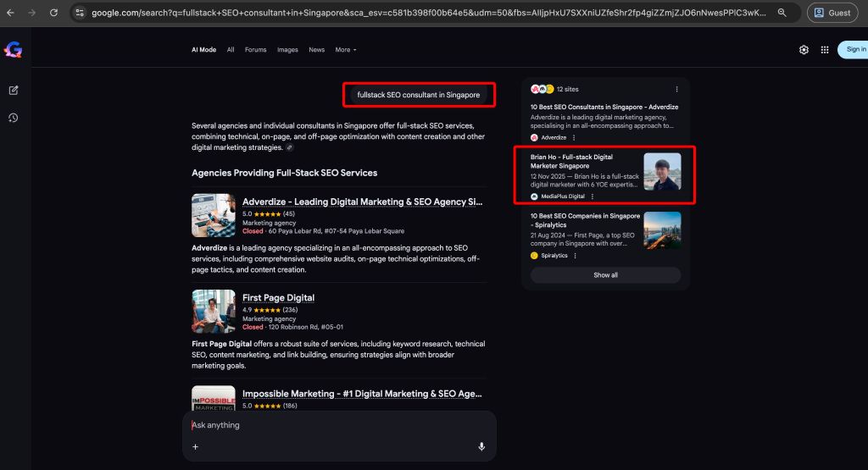868x470 pixels.
Task: Click address '60 Paya Lebar Rd, #07-54 Paya Lebar Square'
Action: [337, 231]
